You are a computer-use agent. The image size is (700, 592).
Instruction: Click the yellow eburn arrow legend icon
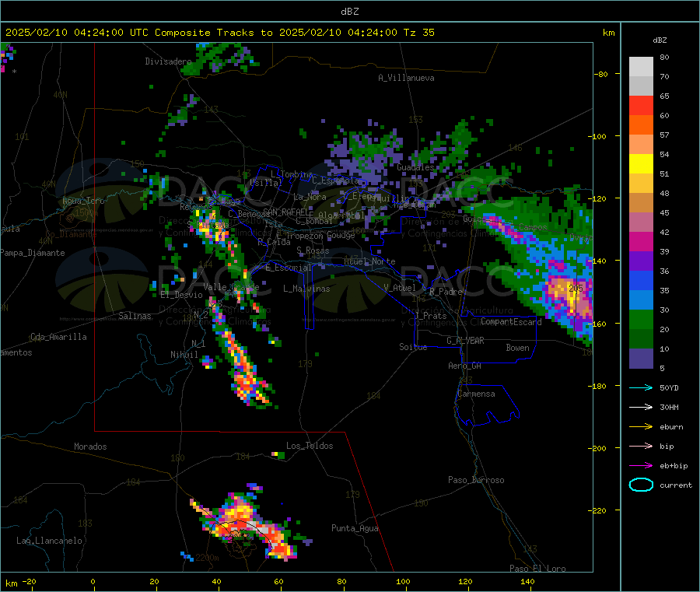[x=641, y=427]
